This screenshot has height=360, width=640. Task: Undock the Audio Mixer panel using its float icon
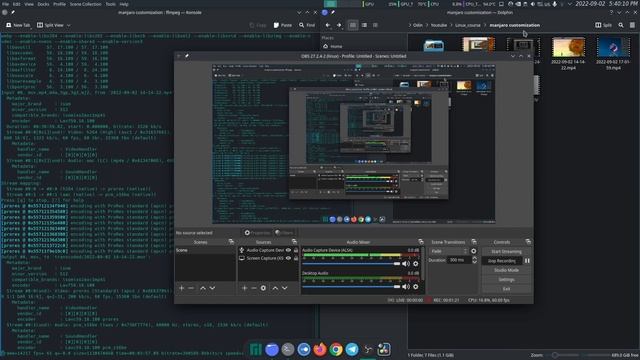pos(421,242)
